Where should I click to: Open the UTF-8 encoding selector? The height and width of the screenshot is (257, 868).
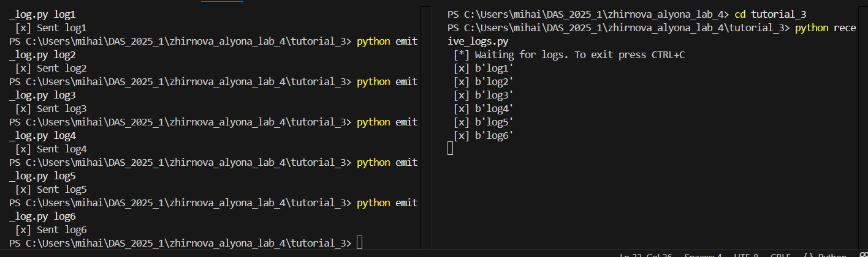[747, 255]
